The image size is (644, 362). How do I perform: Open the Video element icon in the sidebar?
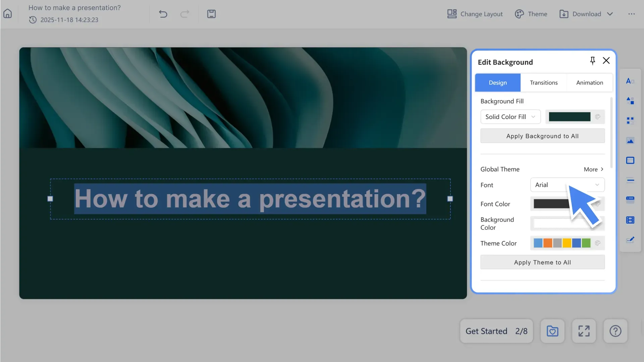(630, 220)
